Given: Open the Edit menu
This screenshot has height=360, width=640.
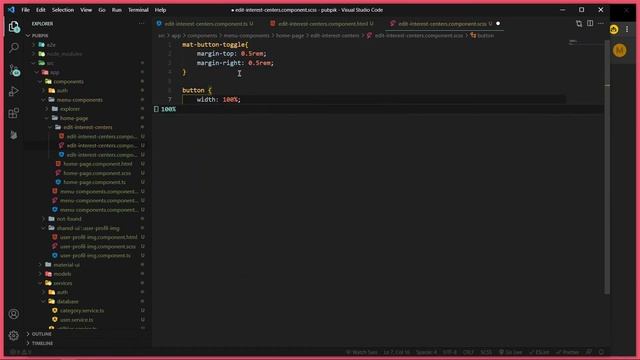Looking at the screenshot, I should tap(41, 10).
